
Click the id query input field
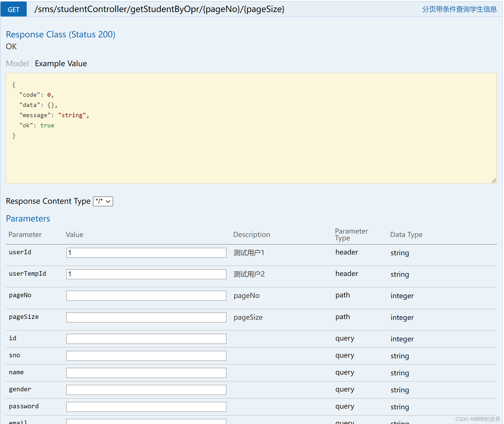[146, 339]
